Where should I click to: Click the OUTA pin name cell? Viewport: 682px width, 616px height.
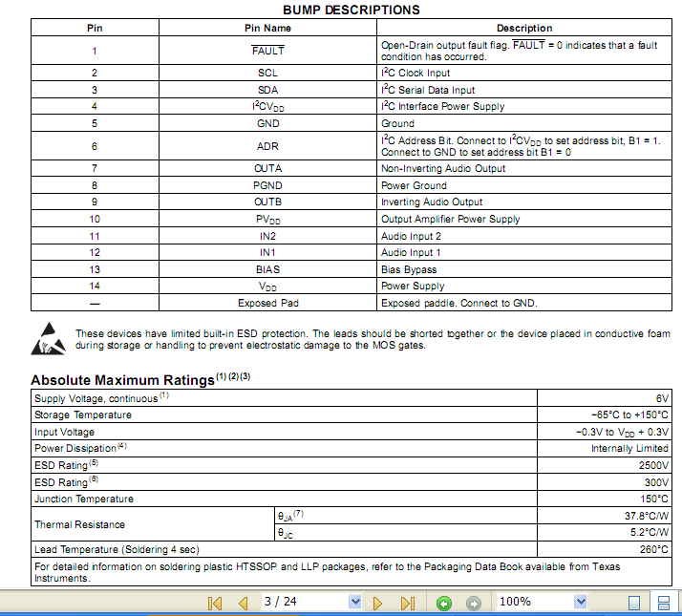click(x=267, y=168)
